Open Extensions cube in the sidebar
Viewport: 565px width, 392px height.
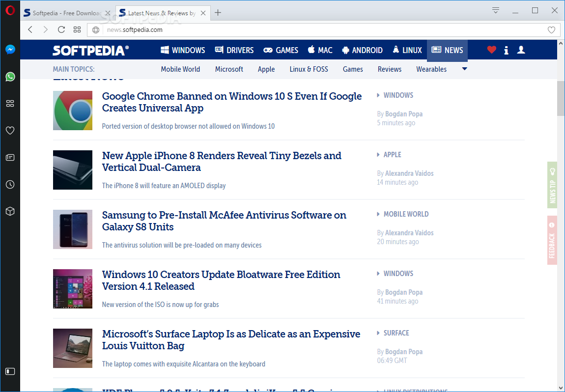pyautogui.click(x=10, y=211)
